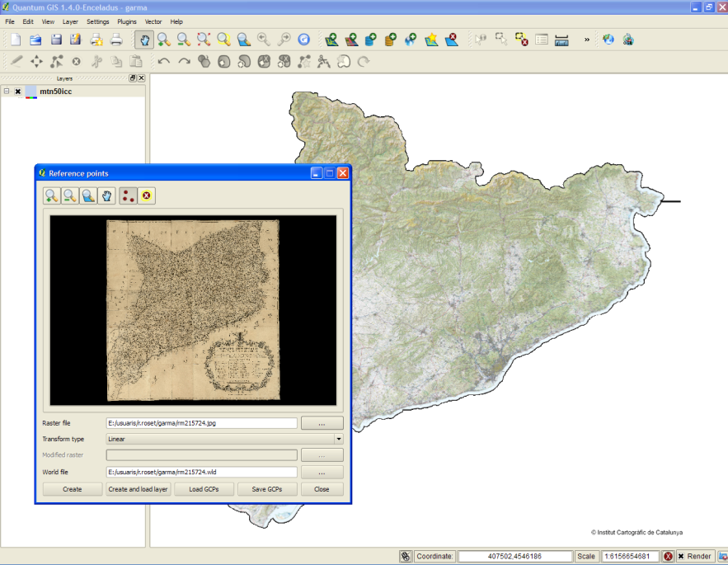
Task: Click the georeferencer plugin icon
Action: tap(628, 40)
